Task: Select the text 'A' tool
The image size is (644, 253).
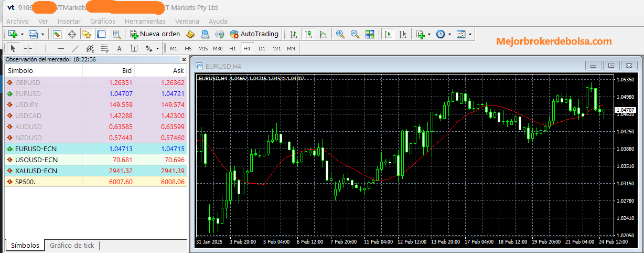Action: pyautogui.click(x=119, y=48)
